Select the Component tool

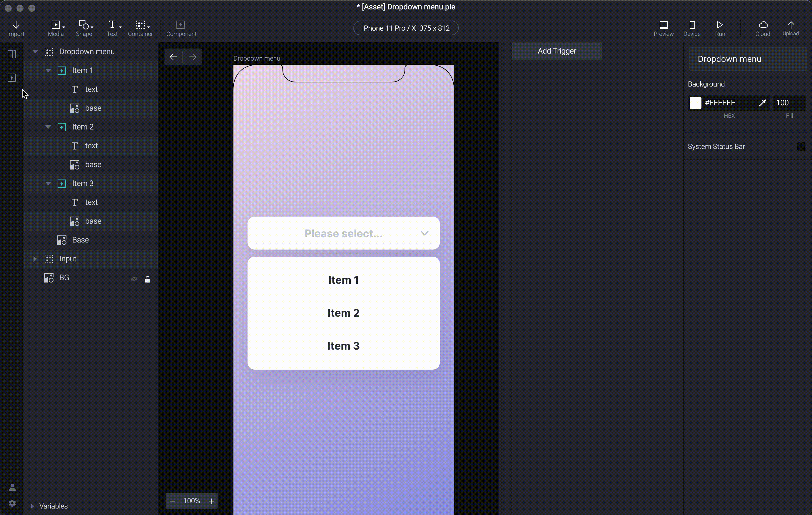[x=181, y=28]
